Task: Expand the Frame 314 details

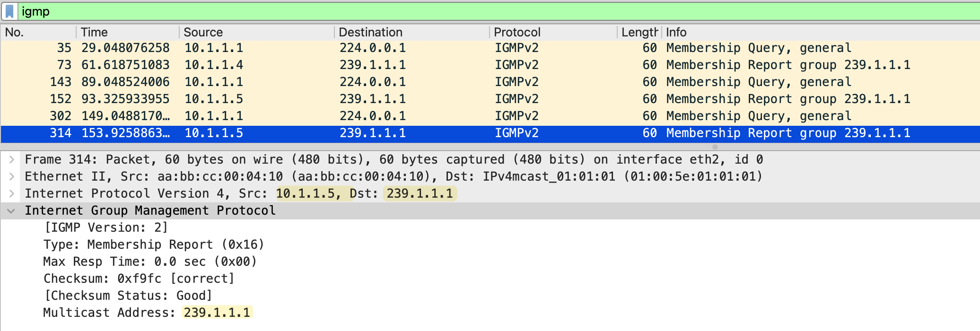Action: 12,160
